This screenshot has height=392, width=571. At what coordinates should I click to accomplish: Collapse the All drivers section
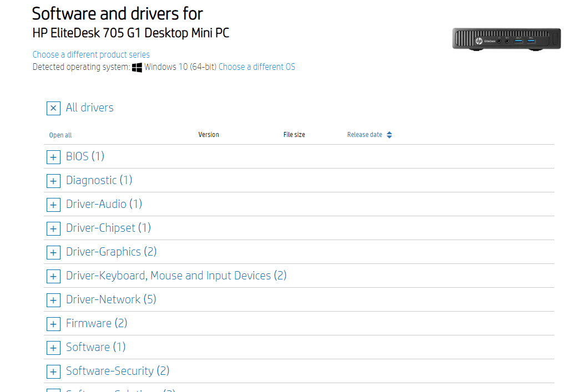[x=53, y=108]
